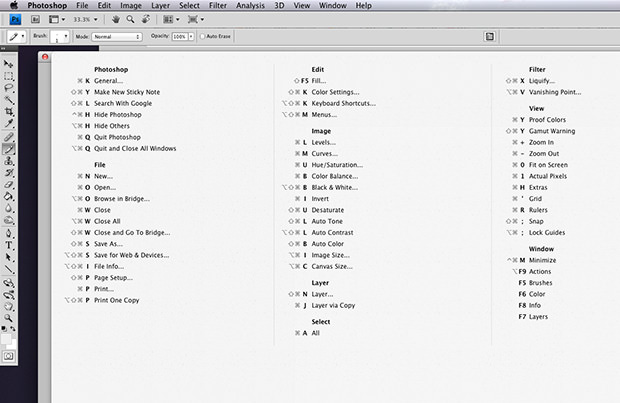The width and height of the screenshot is (620, 403).
Task: Select the Clone Stamp tool
Action: (x=8, y=161)
